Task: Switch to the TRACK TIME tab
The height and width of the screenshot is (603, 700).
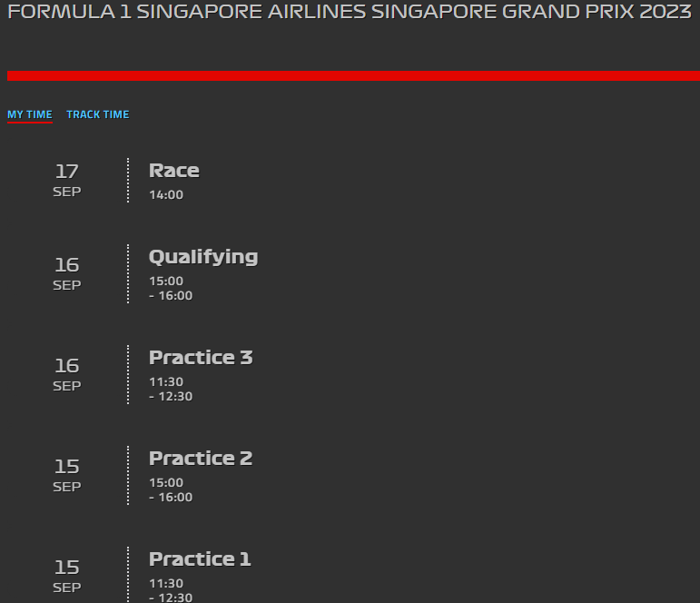Action: pyautogui.click(x=98, y=114)
